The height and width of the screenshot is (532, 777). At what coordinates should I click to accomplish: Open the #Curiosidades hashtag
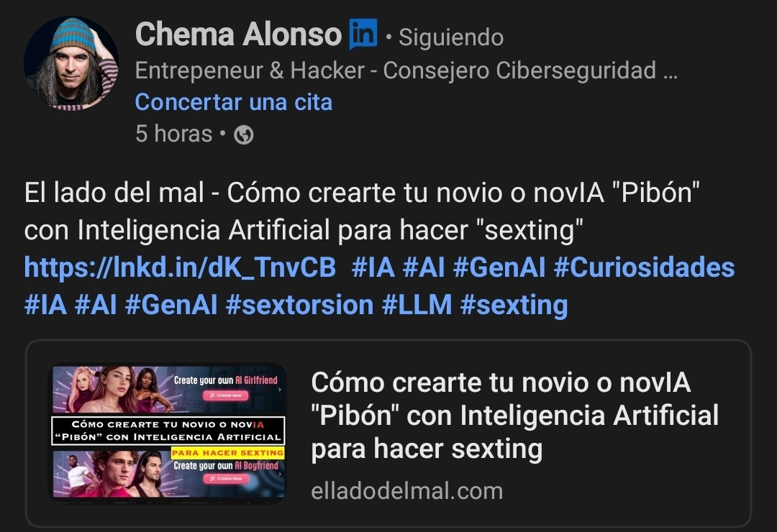pyautogui.click(x=644, y=268)
